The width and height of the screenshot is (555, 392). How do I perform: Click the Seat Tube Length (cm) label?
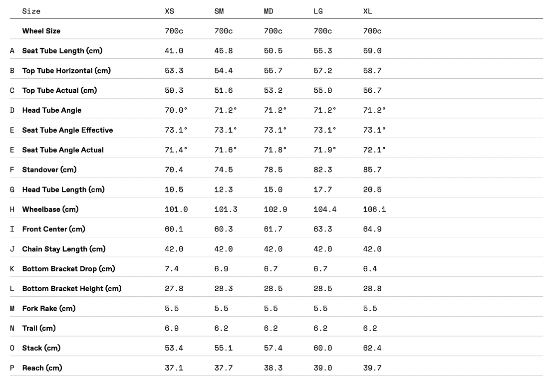coord(62,51)
